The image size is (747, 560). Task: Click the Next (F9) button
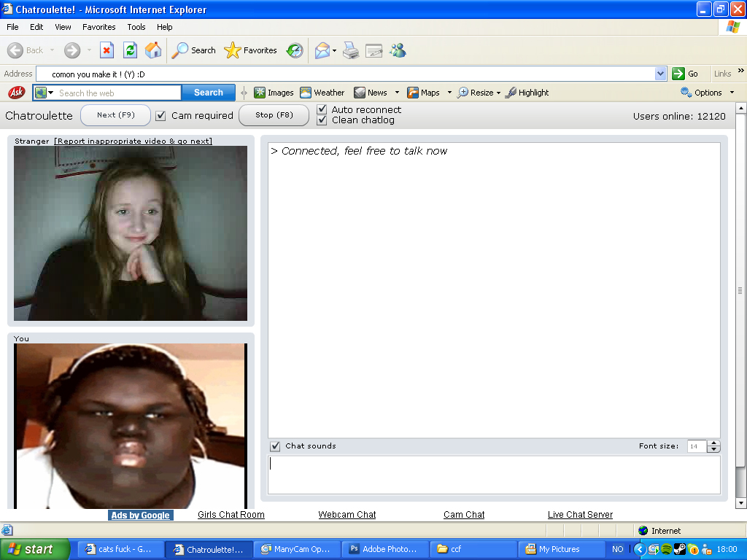click(116, 115)
